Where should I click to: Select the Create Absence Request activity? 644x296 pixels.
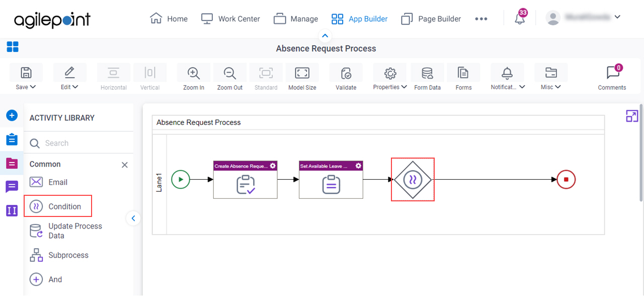coord(246,180)
